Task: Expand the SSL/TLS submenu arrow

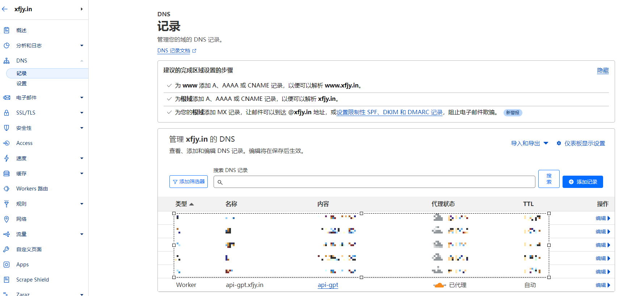Action: (x=82, y=113)
